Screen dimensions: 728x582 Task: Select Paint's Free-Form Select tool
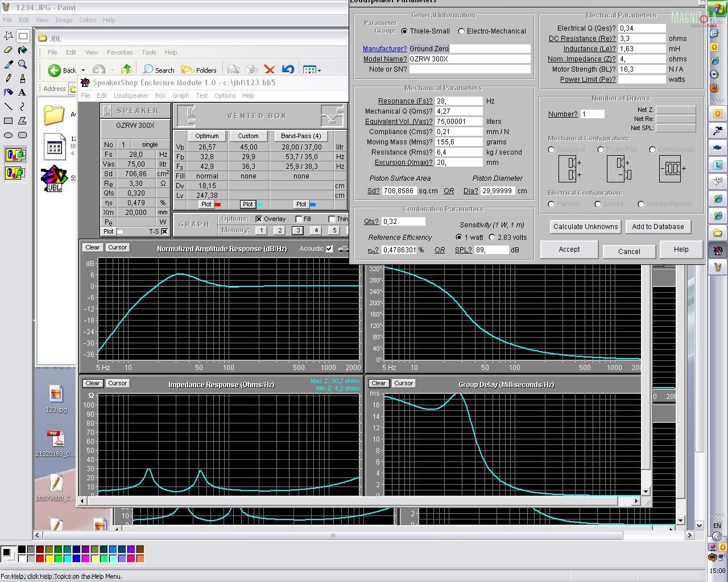(9, 36)
